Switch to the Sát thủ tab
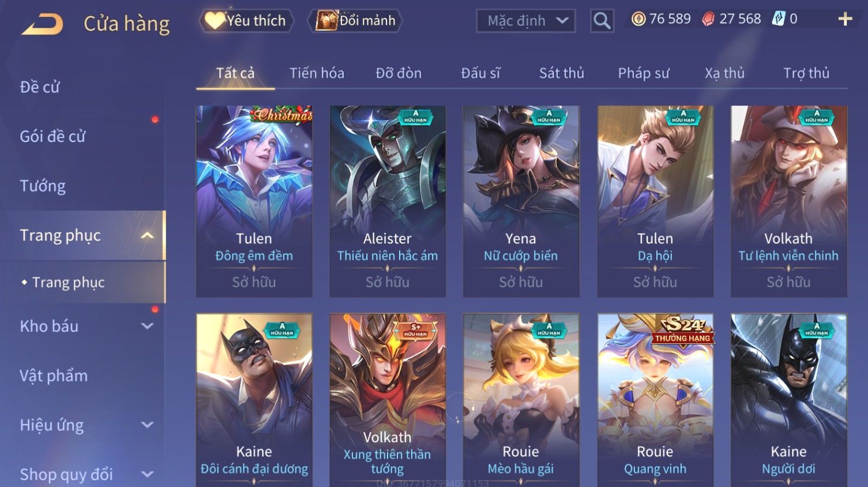The width and height of the screenshot is (868, 487). (x=561, y=73)
